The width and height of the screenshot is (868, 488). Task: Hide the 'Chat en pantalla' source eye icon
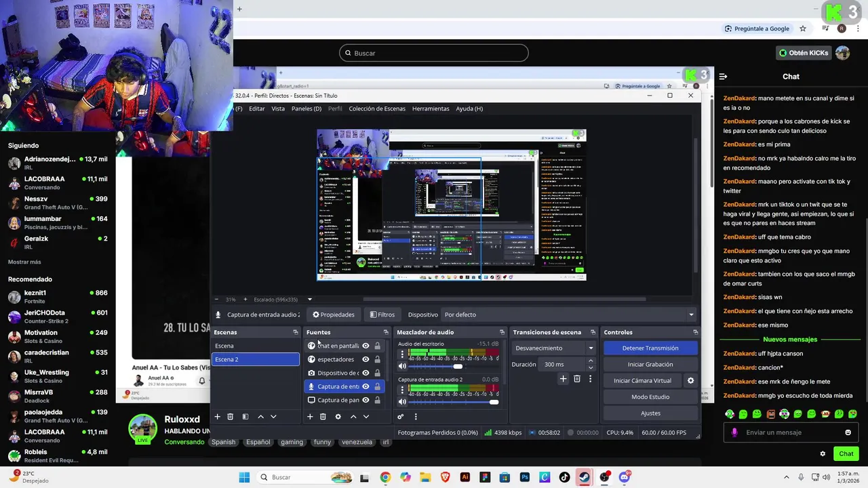(366, 346)
